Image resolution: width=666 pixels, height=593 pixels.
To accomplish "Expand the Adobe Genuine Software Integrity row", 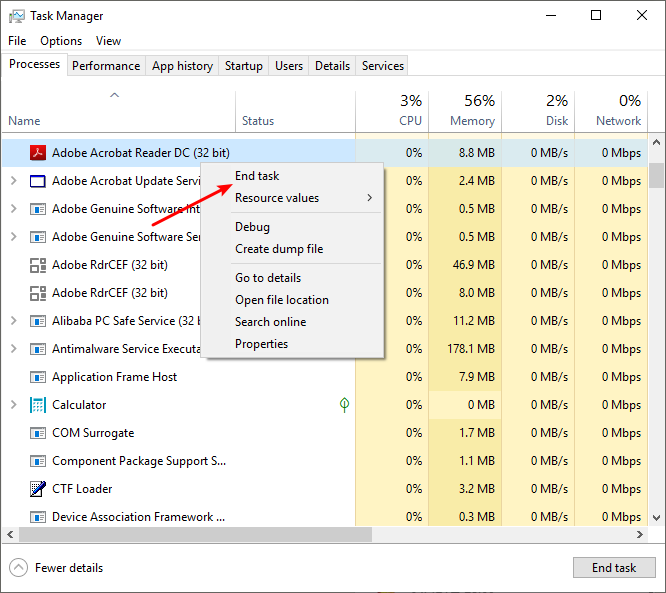I will tap(14, 209).
